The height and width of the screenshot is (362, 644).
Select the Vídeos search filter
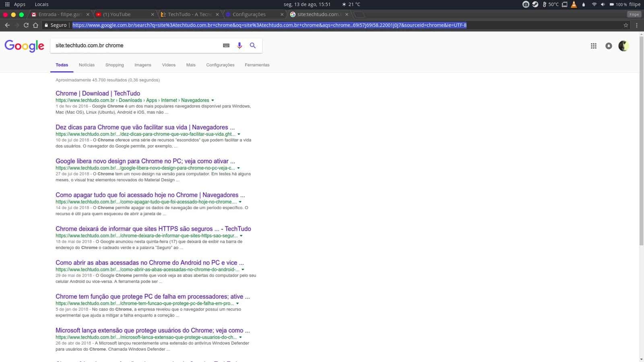[x=169, y=65]
